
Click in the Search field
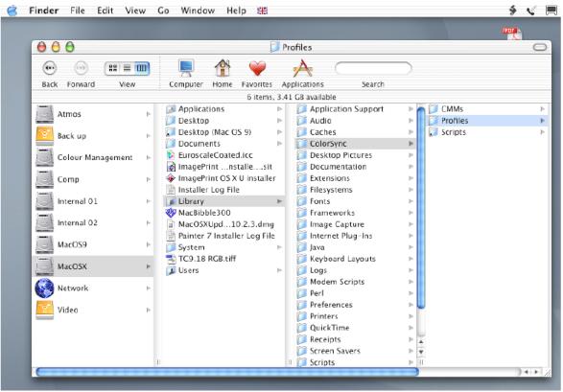pyautogui.click(x=373, y=68)
